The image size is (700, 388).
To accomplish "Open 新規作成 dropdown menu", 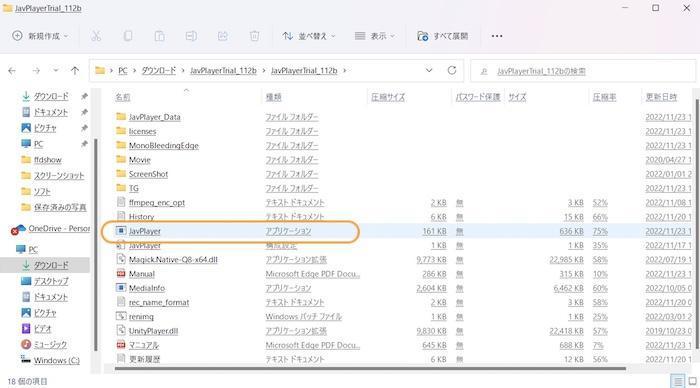I will (40, 36).
